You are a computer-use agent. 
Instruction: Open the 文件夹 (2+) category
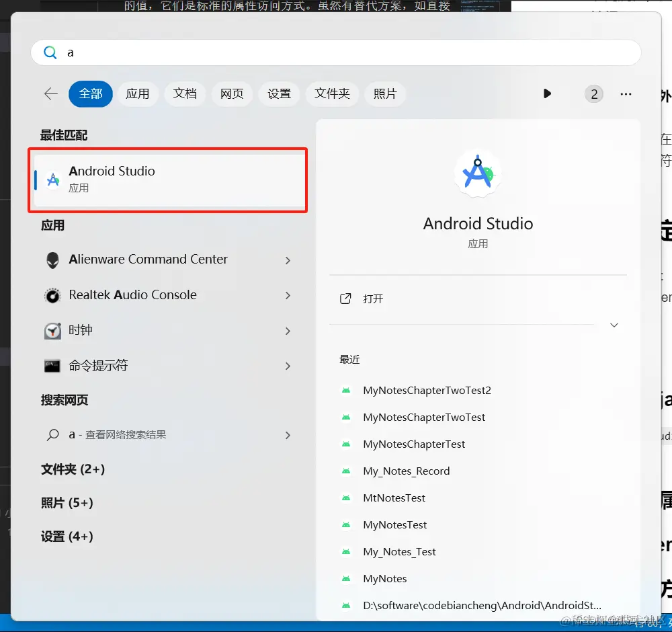point(73,469)
